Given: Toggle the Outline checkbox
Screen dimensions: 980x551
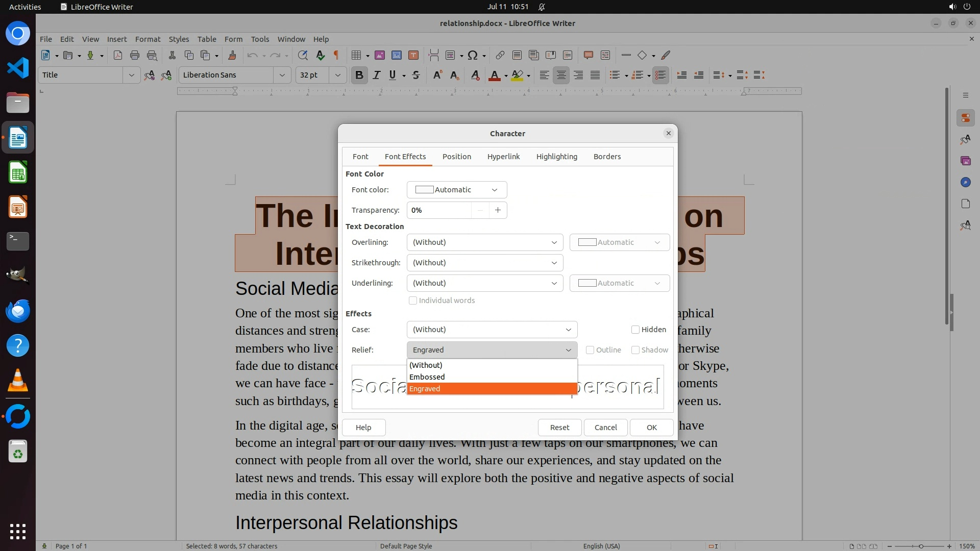Looking at the screenshot, I should 590,350.
